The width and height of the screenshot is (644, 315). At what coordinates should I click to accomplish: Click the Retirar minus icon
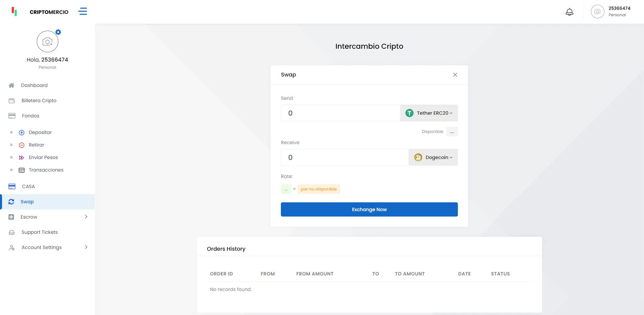22,145
